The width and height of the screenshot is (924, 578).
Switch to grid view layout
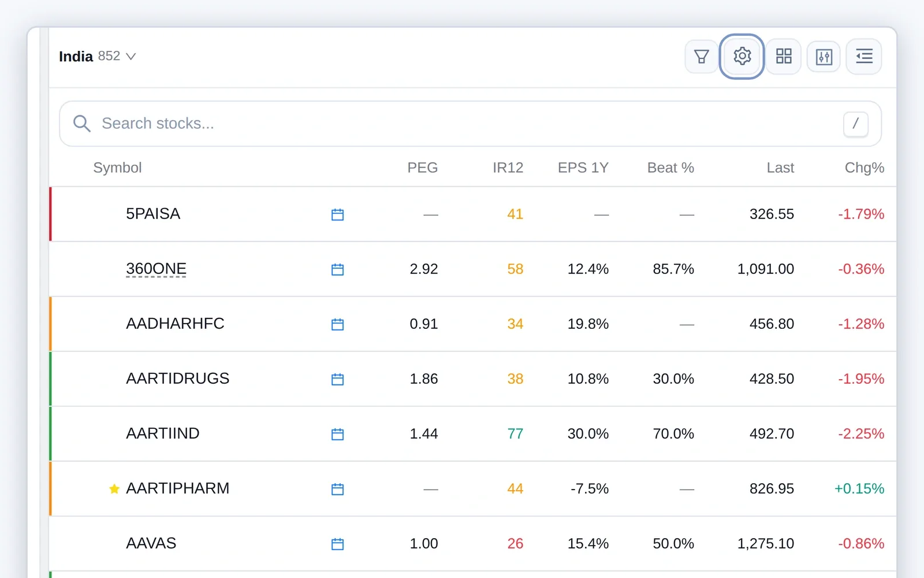coord(784,57)
